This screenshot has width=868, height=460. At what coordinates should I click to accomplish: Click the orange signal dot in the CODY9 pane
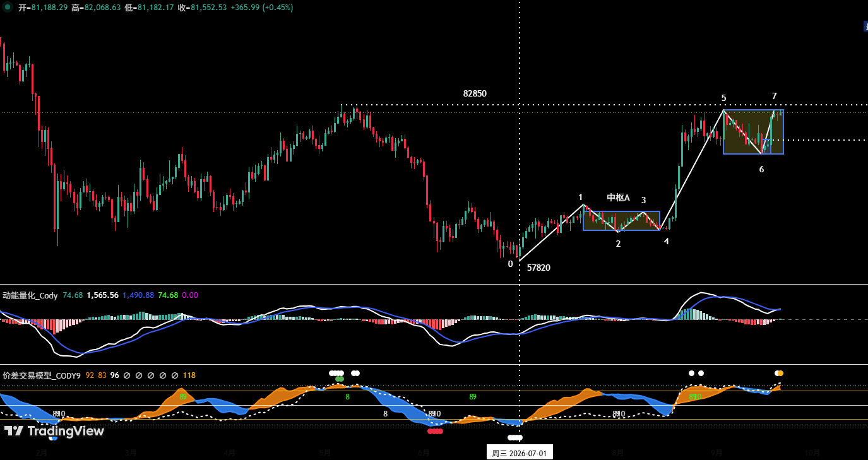tap(781, 373)
